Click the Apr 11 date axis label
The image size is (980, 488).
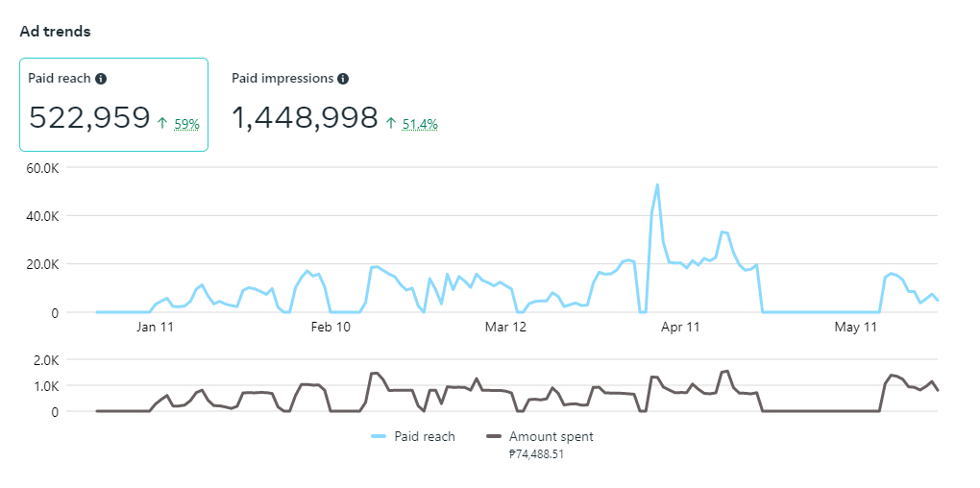680,328
